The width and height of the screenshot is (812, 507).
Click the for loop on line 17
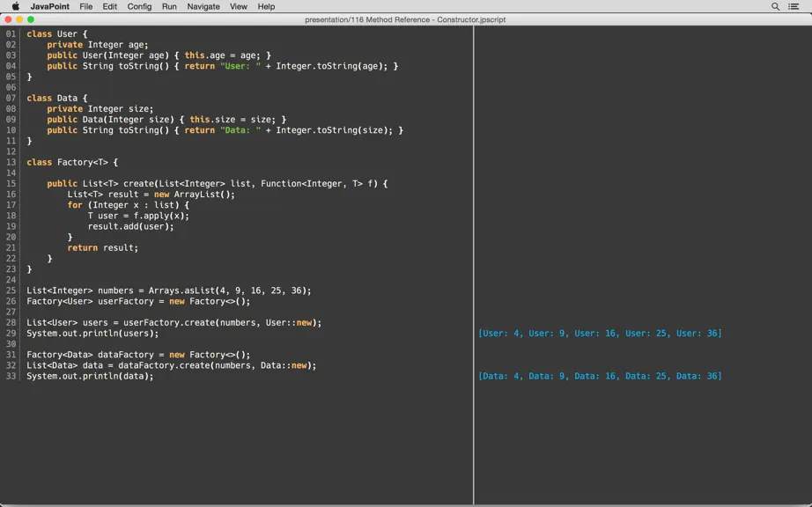coord(129,205)
